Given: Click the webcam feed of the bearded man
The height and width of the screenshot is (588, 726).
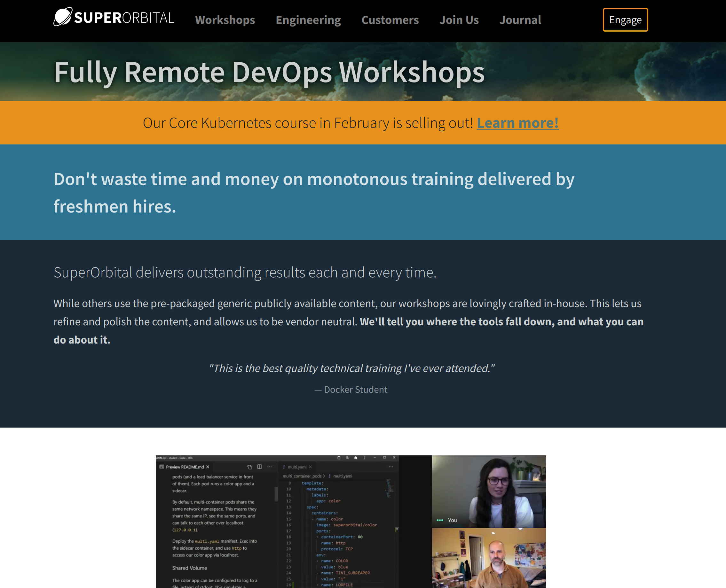Looking at the screenshot, I should [489, 558].
